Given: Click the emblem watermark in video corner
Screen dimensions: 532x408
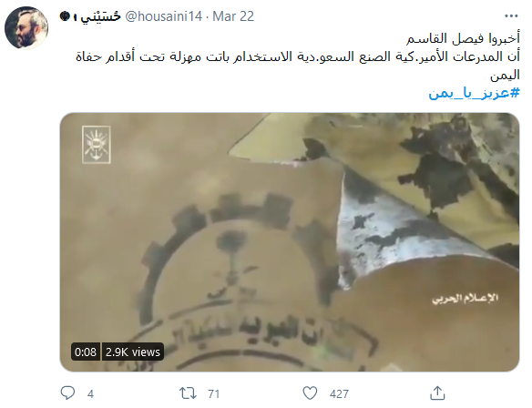Looking at the screenshot, I should [x=97, y=145].
